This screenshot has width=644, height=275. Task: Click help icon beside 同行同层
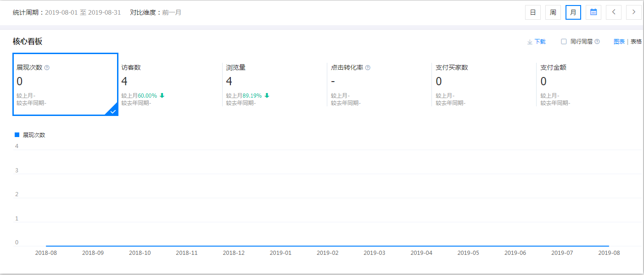(x=597, y=42)
